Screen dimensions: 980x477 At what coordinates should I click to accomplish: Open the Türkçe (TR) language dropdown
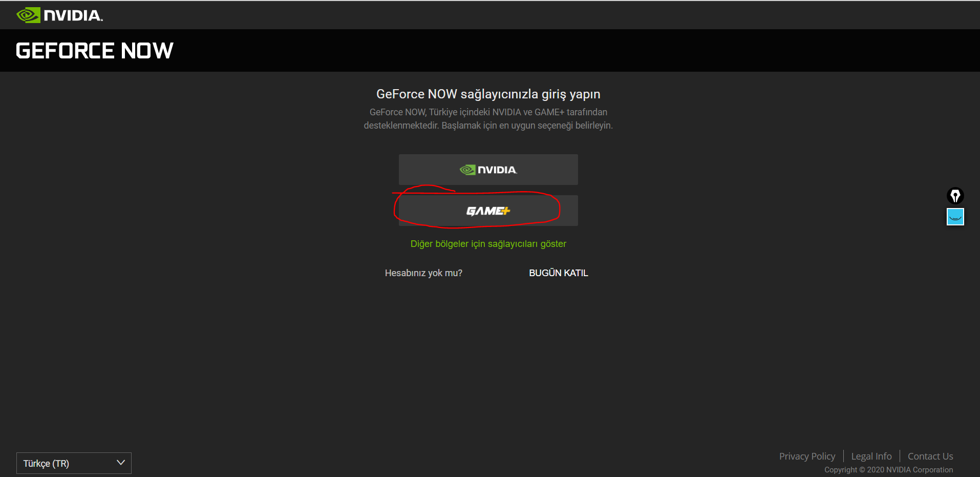[x=74, y=463]
